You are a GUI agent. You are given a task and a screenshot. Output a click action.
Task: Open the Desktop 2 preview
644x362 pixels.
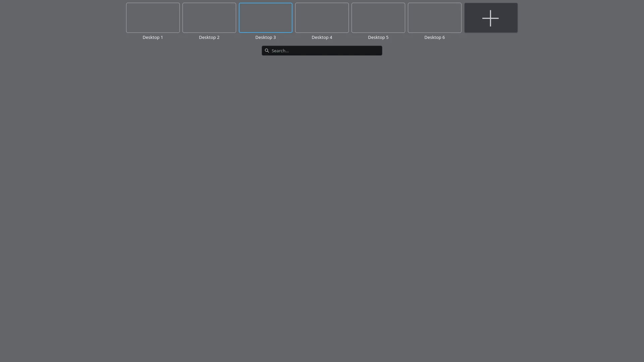209,18
